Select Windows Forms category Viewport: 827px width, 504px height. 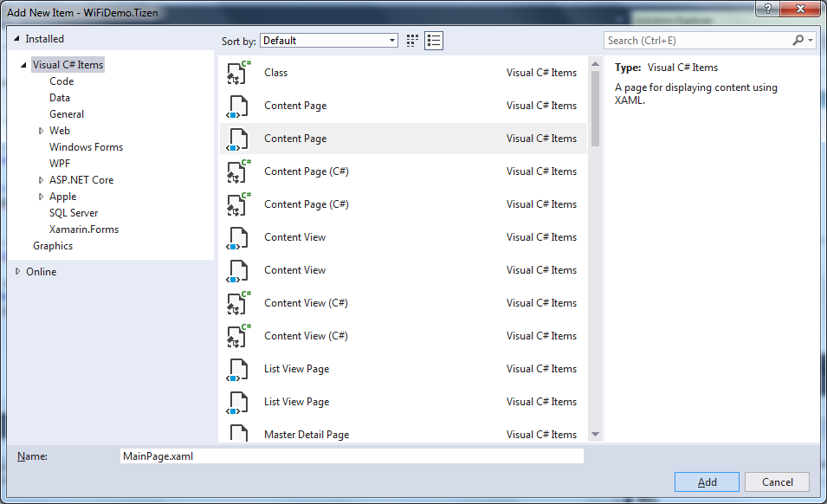coord(86,147)
